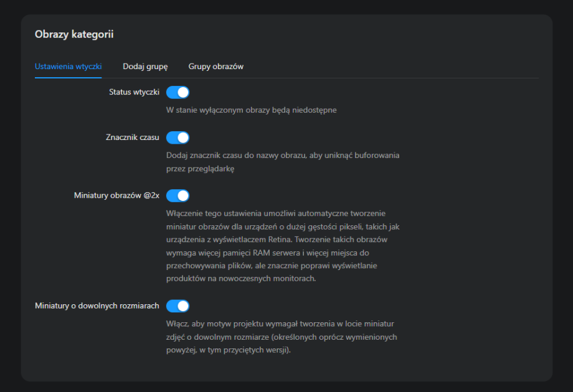Click the Status wtyczki label
573x392 pixels.
pos(134,92)
